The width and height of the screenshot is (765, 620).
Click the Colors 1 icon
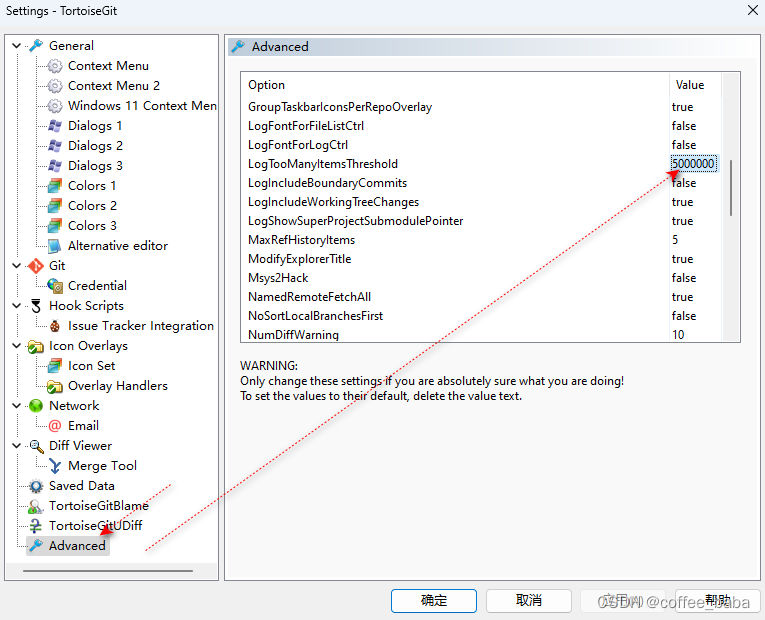point(55,186)
